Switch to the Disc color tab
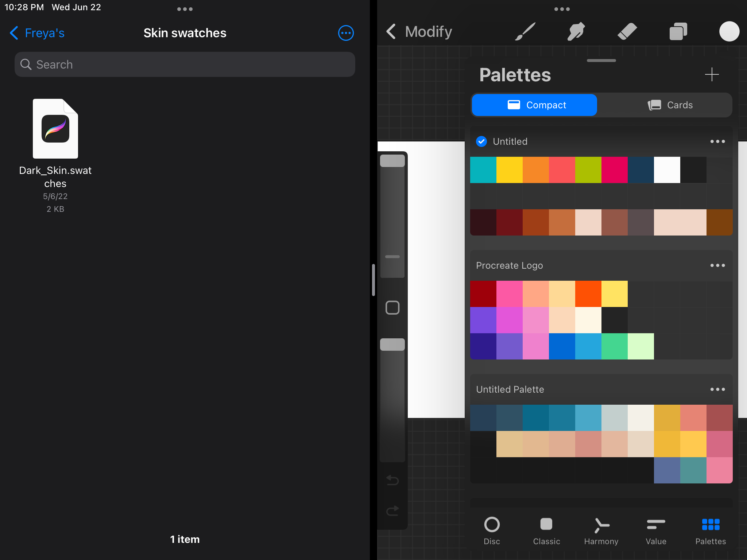 [492, 531]
